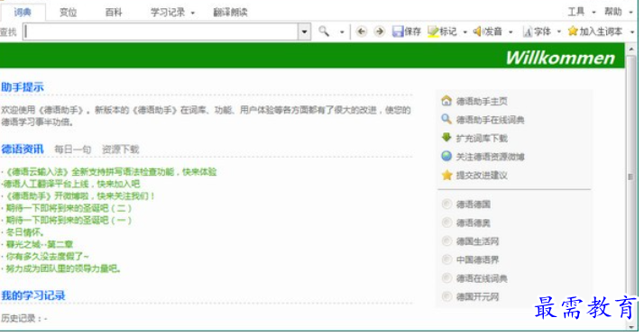Click the round icon beside 德语德国
The image size is (644, 336).
[x=446, y=204]
